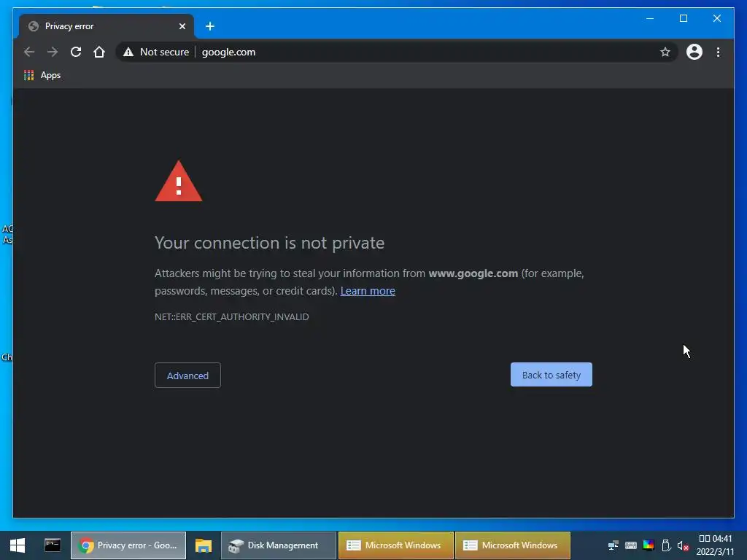Viewport: 747px width, 560px height.
Task: Click the Not secure warning icon
Action: tap(128, 52)
